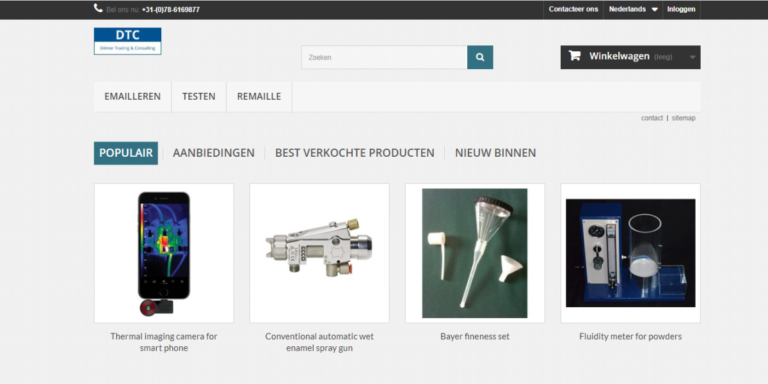The width and height of the screenshot is (768, 384).
Task: Open the fluidity meter product image
Action: click(x=630, y=253)
